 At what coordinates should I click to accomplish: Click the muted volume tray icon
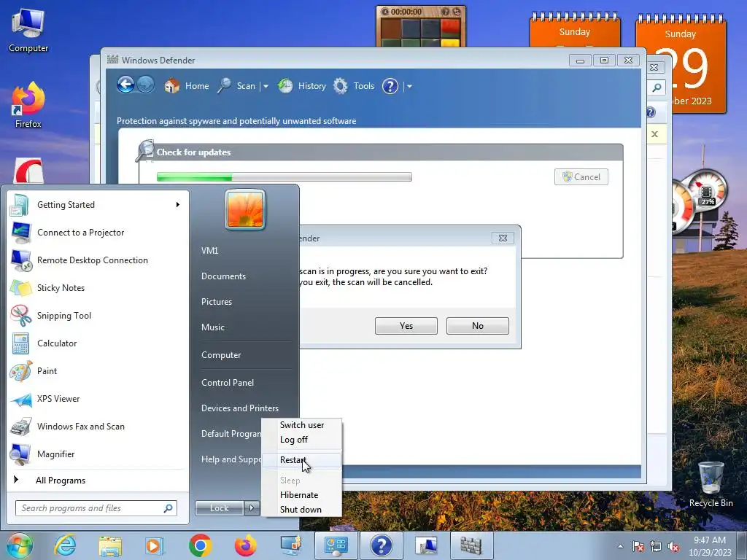(x=673, y=546)
